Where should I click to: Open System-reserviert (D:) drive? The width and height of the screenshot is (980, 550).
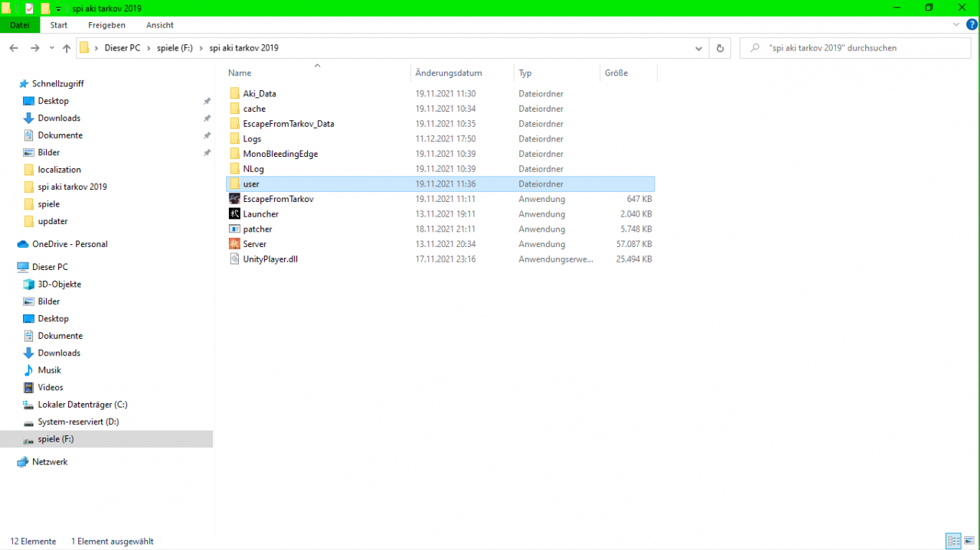[x=78, y=421]
